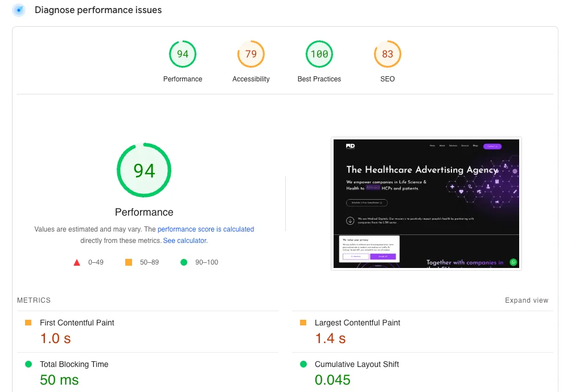Viewport: 567px width, 392px height.
Task: Click the green dot beside Total Blocking Time
Action: 28,364
